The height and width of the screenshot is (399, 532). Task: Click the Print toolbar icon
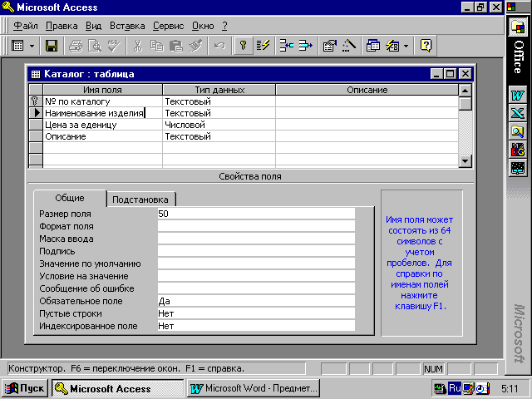tap(76, 46)
